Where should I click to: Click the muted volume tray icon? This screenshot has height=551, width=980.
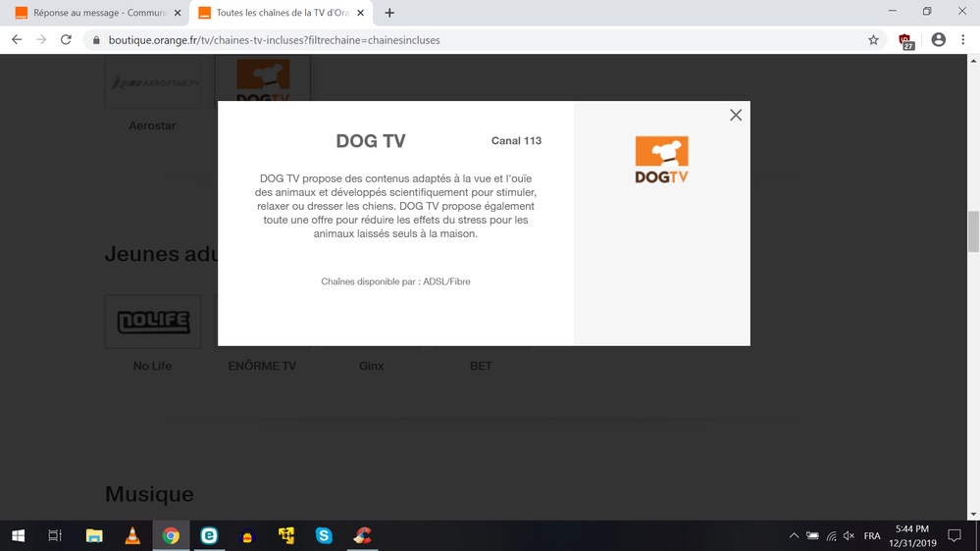tap(849, 535)
